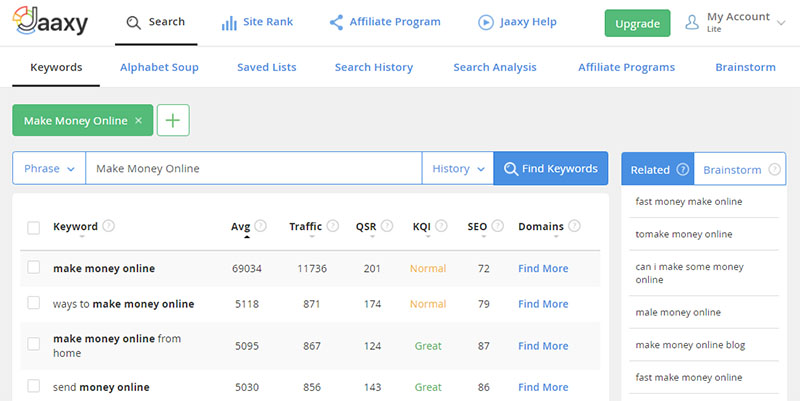The width and height of the screenshot is (800, 401).
Task: Check the 'make money online from home' checkbox
Action: pos(34,344)
